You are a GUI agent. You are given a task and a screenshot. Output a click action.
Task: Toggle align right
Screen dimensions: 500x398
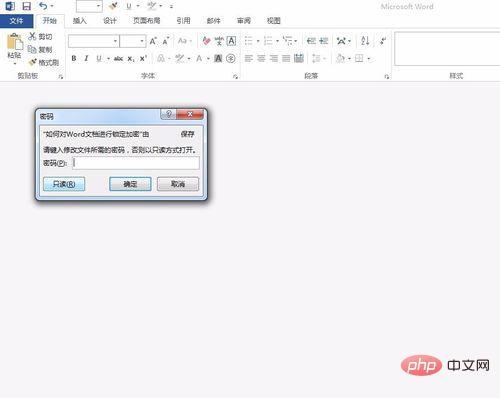274,59
